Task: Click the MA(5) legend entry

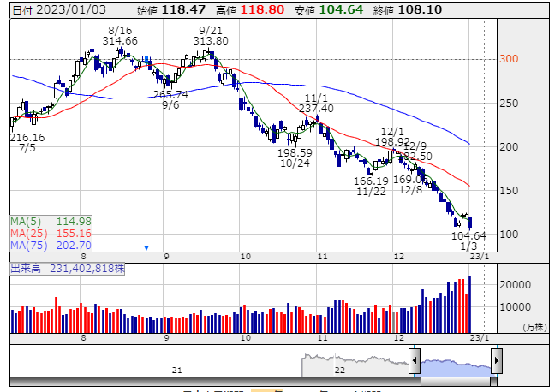Action: coord(51,221)
